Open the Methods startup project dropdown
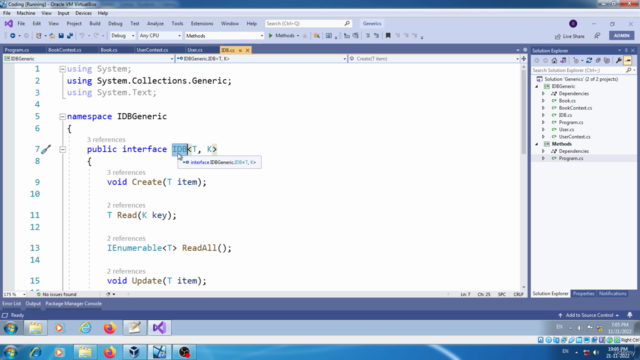640x360 pixels. pos(224,36)
